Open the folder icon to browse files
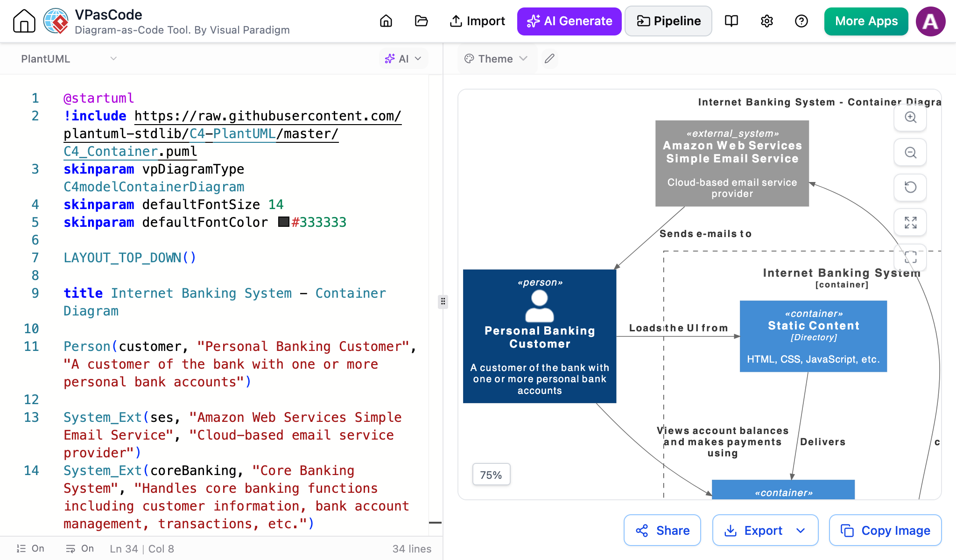The height and width of the screenshot is (560, 956). [421, 21]
